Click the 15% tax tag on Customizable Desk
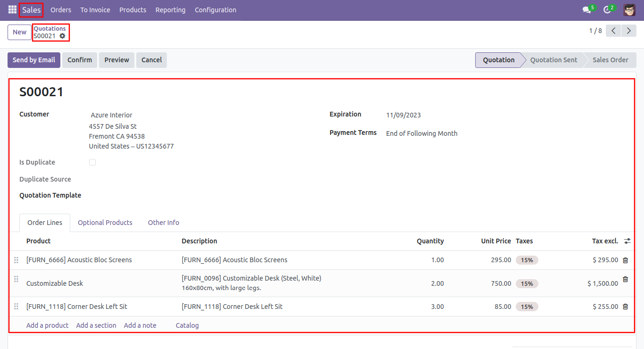The height and width of the screenshot is (349, 644). [527, 283]
